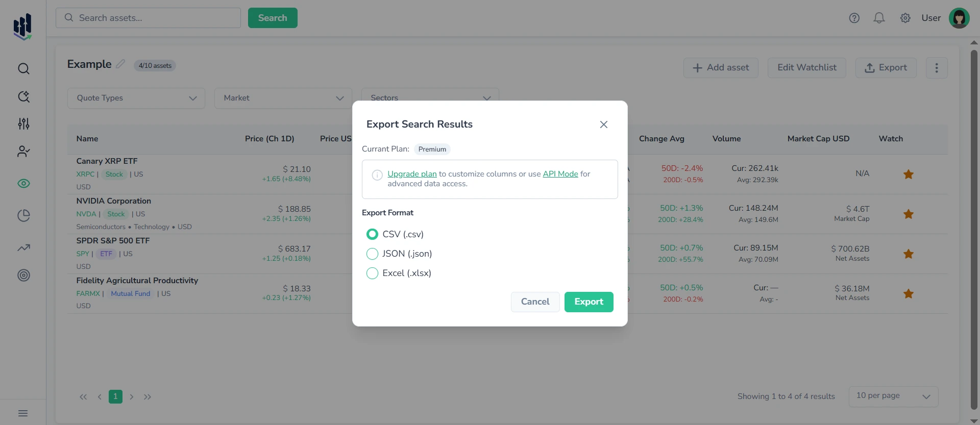Click the trending chart icon in sidebar
Viewport: 980px width, 425px height.
coord(23,247)
